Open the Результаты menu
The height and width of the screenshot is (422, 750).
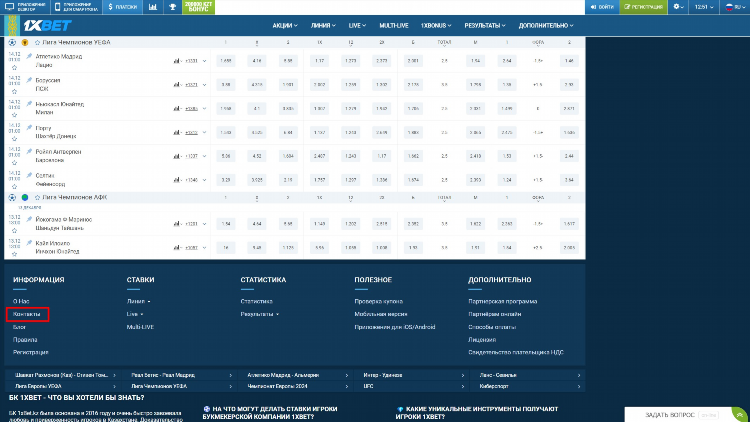[x=485, y=25]
